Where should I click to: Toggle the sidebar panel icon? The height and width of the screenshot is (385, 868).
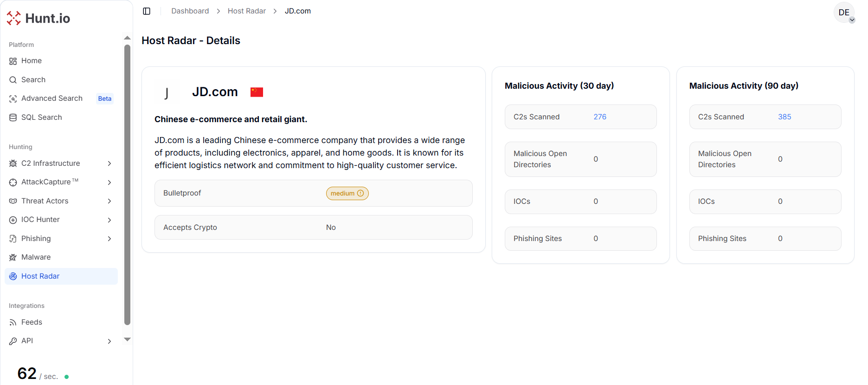[x=147, y=11]
